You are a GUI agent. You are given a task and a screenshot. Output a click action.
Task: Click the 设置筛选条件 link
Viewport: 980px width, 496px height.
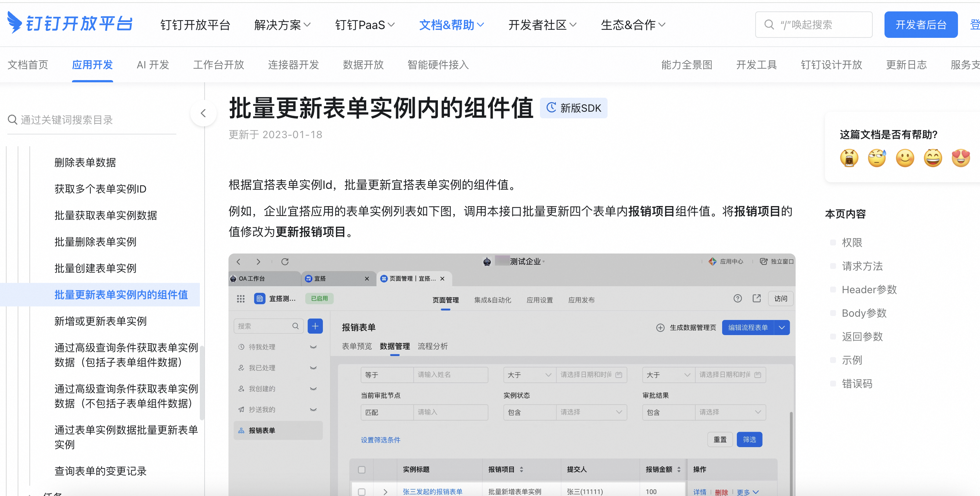click(x=381, y=440)
